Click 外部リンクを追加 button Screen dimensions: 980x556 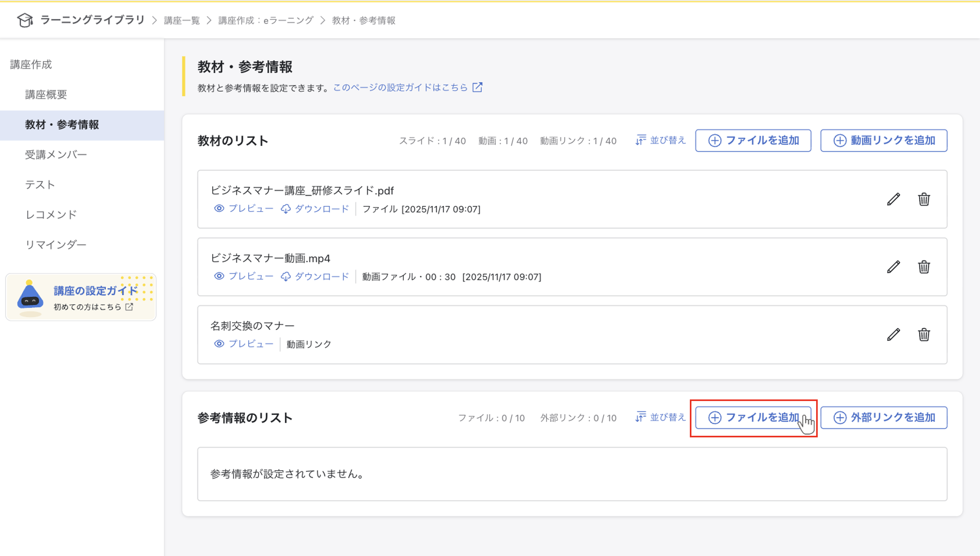[x=883, y=417]
